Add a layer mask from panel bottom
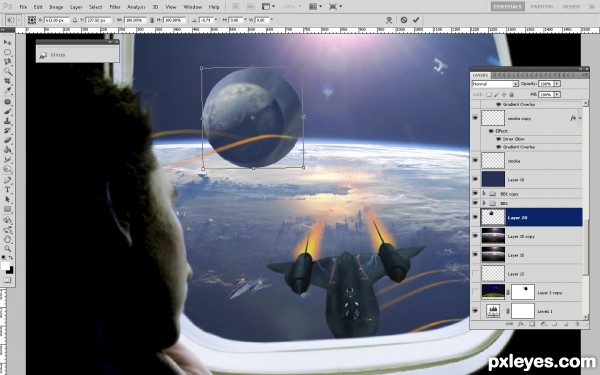The height and width of the screenshot is (375, 600). click(532, 324)
